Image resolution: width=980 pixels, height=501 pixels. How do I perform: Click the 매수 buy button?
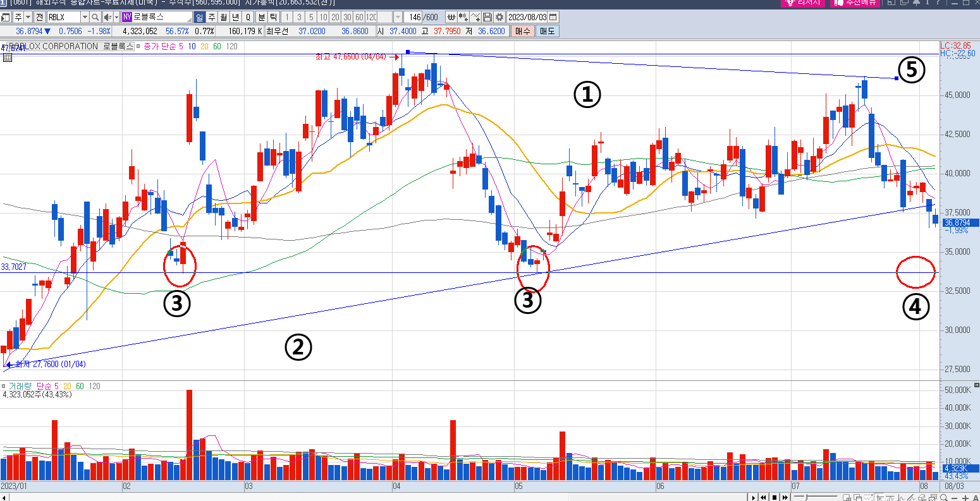point(523,30)
